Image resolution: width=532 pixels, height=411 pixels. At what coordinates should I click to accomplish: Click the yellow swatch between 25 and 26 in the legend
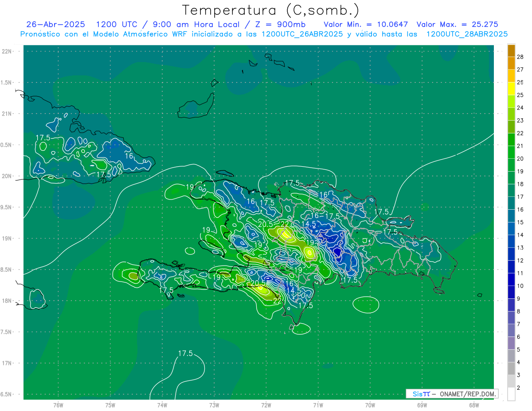pyautogui.click(x=511, y=89)
